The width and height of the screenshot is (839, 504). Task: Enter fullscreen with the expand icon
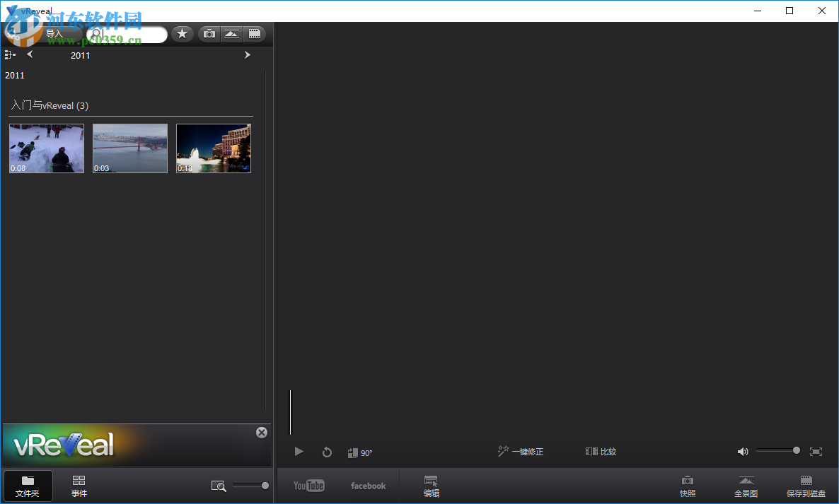(x=816, y=452)
